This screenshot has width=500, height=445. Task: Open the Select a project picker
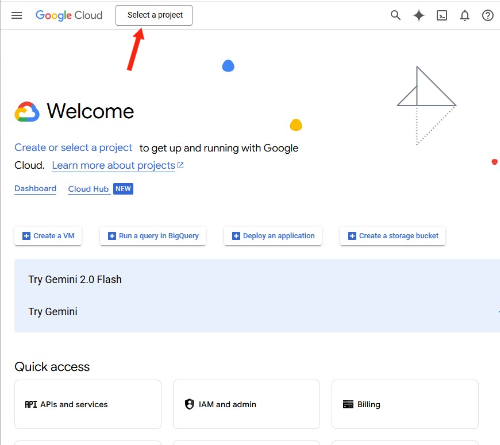pyautogui.click(x=154, y=15)
